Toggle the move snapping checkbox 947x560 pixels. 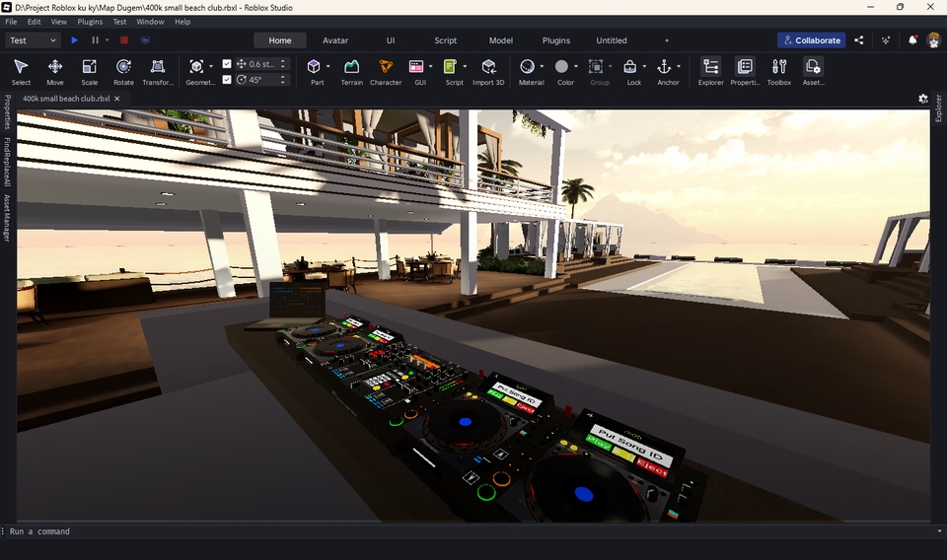[227, 64]
